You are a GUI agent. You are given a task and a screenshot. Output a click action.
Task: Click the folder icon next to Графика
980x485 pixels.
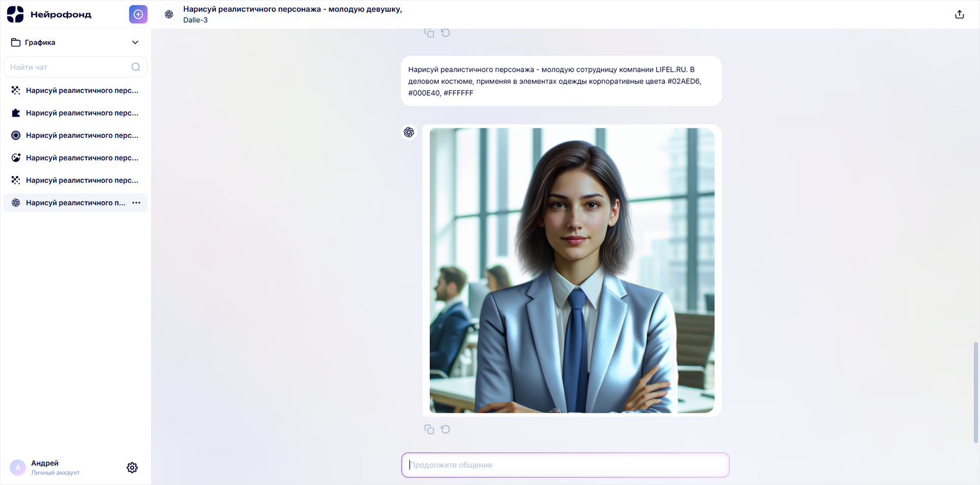pos(16,43)
